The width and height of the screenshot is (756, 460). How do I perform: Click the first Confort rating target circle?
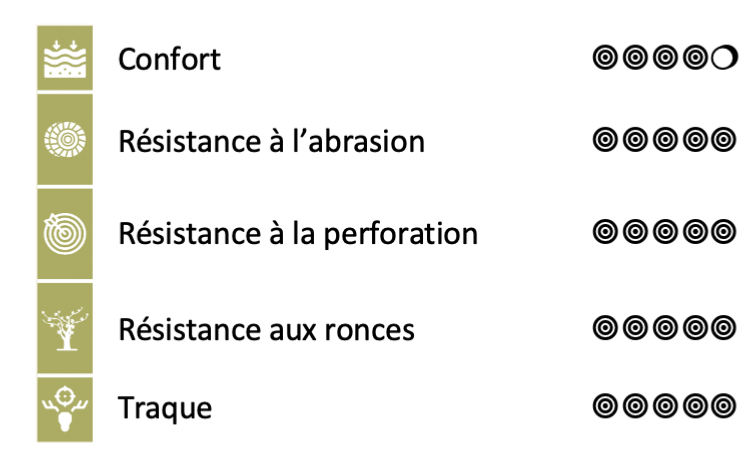pyautogui.click(x=605, y=57)
